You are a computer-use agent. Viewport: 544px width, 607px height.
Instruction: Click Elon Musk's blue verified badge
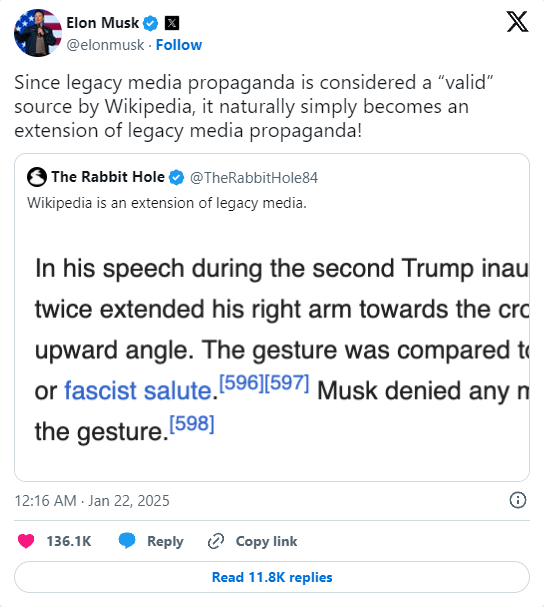[x=151, y=23]
